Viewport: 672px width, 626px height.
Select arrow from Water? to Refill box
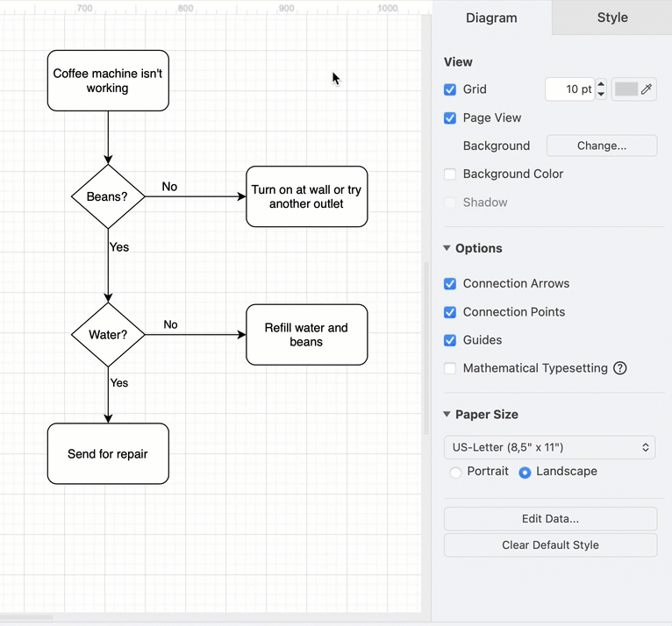pyautogui.click(x=196, y=334)
